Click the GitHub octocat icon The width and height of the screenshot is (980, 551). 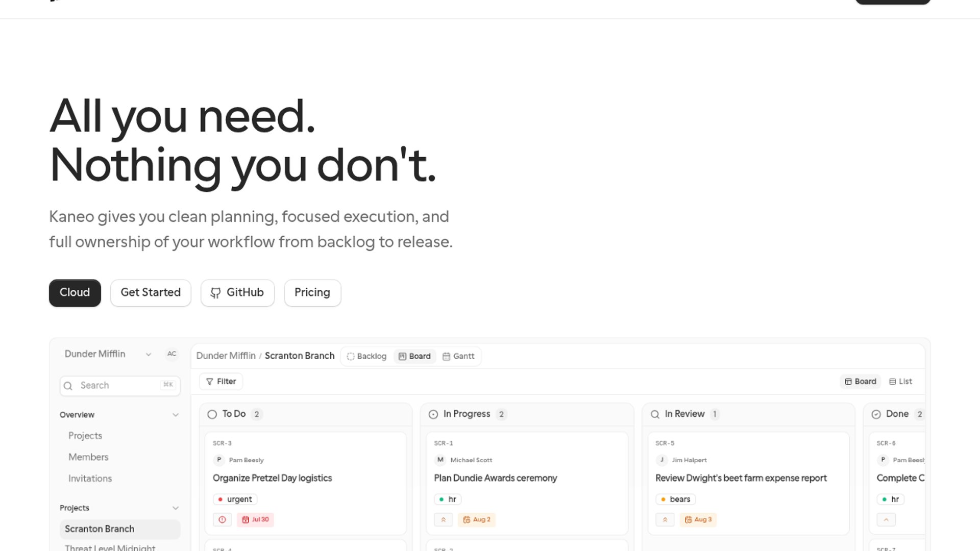pyautogui.click(x=215, y=293)
